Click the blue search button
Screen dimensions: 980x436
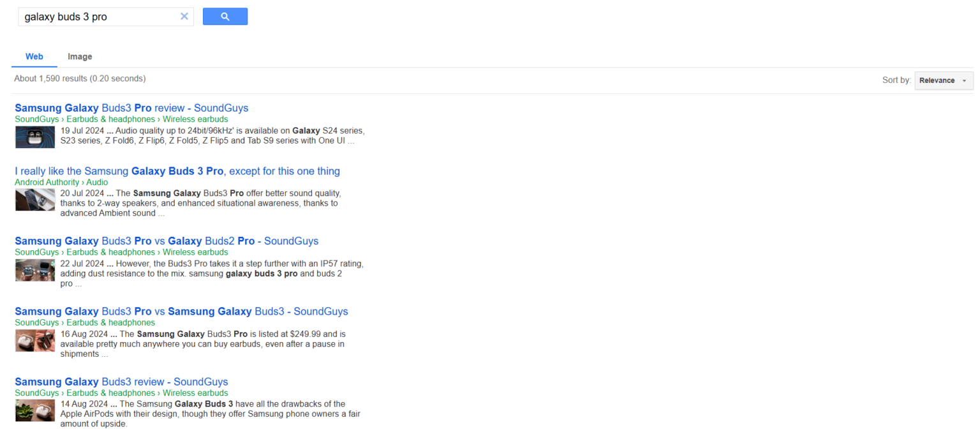click(225, 16)
